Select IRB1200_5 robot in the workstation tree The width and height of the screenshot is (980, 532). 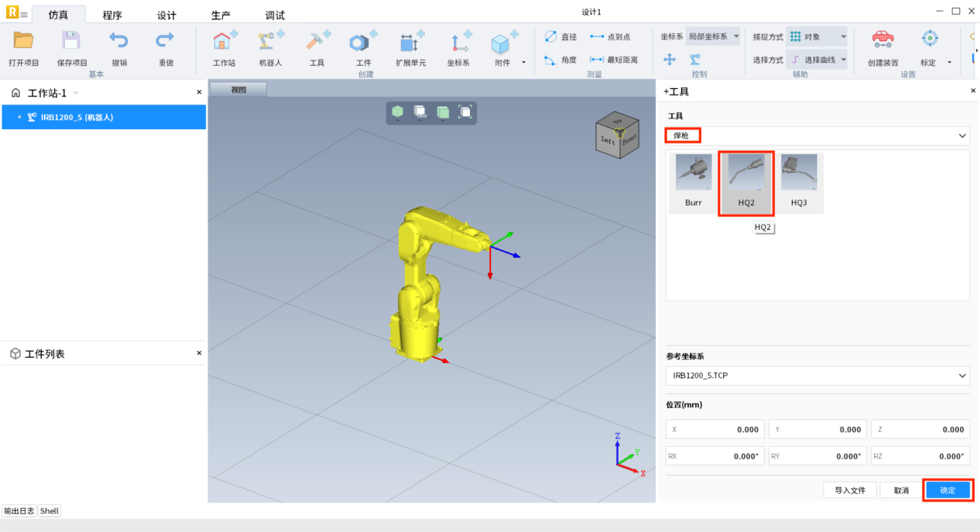(77, 118)
